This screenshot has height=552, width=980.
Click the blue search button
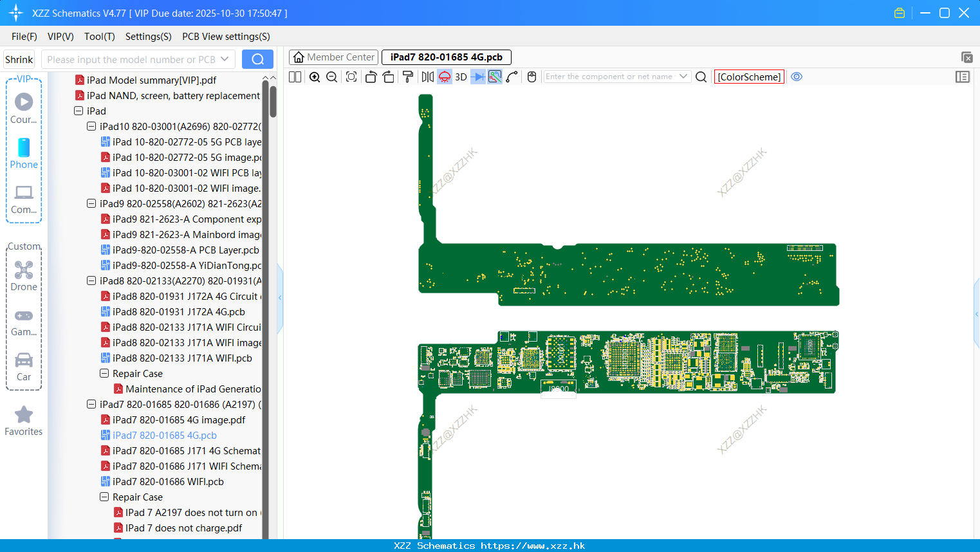257,59
